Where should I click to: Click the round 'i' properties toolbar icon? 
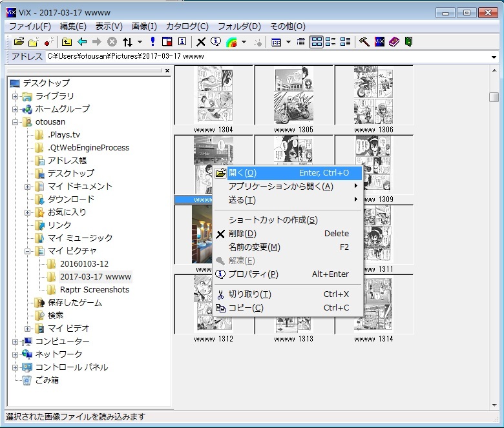click(216, 42)
